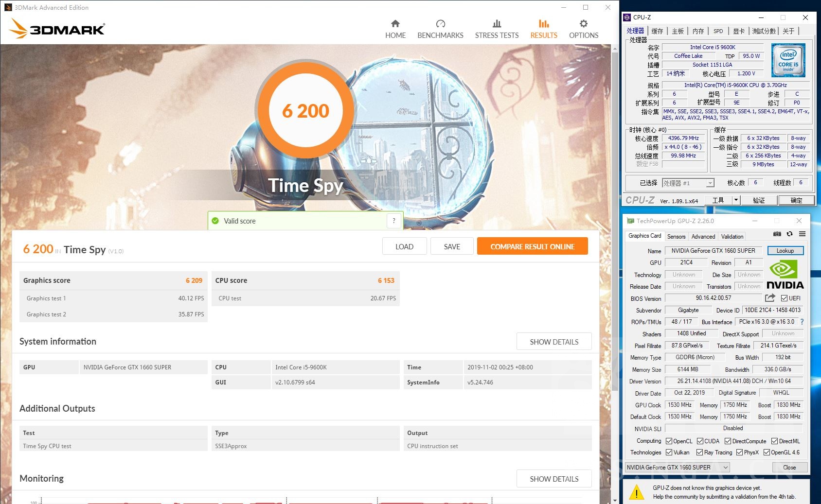Image resolution: width=821 pixels, height=504 pixels.
Task: Switch to the Validation tab in GPU-Z
Action: [x=732, y=237]
